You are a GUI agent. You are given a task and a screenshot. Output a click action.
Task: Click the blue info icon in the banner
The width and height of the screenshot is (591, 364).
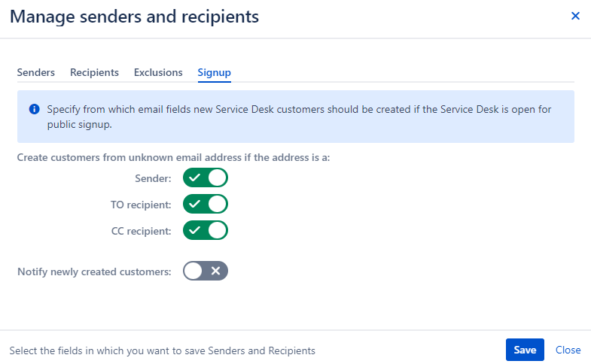[35, 109]
